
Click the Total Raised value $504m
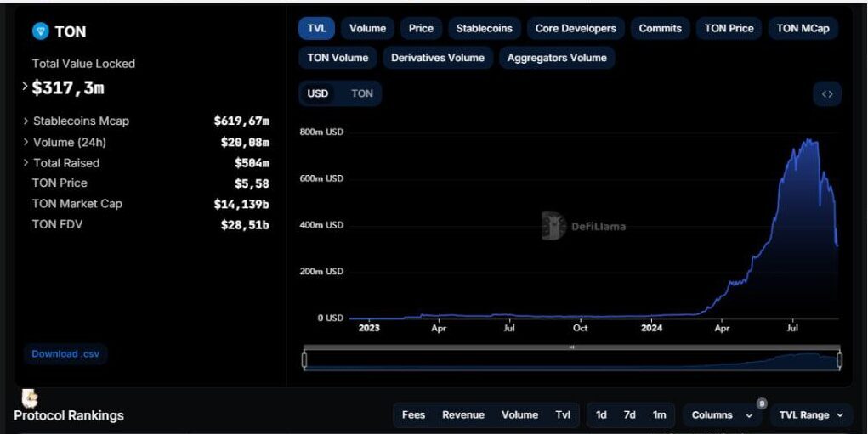252,162
